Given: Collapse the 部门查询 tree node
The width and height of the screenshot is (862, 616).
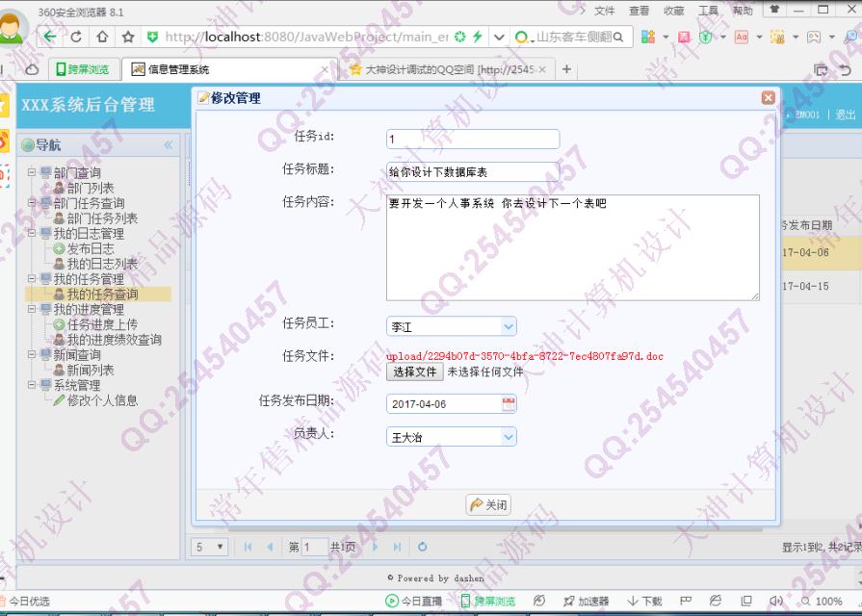Looking at the screenshot, I should tap(32, 172).
